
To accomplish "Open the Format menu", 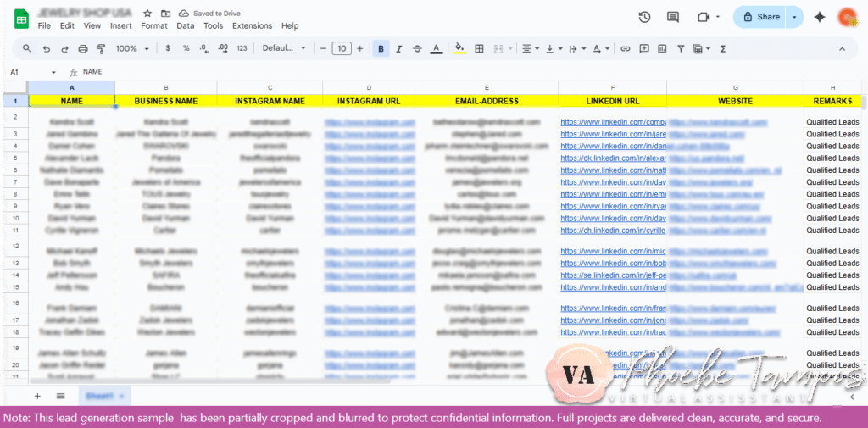I will tap(154, 25).
